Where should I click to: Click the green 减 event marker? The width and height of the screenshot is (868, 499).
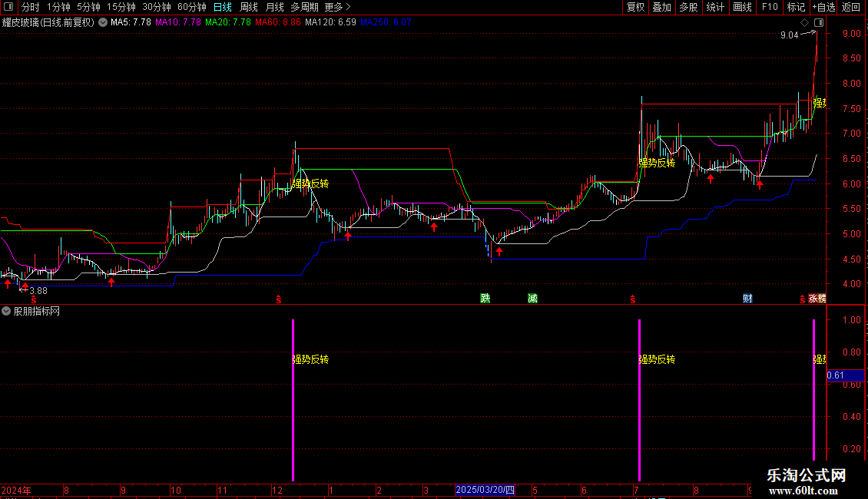[x=532, y=299]
